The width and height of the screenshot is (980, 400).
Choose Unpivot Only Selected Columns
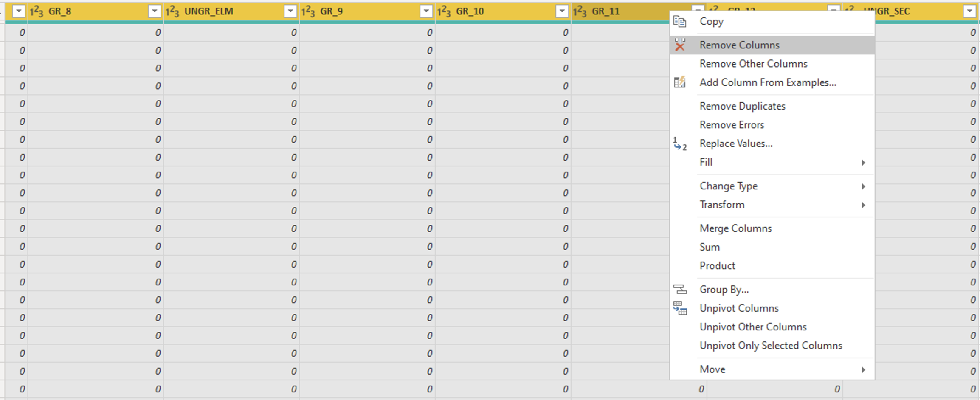[x=772, y=346]
